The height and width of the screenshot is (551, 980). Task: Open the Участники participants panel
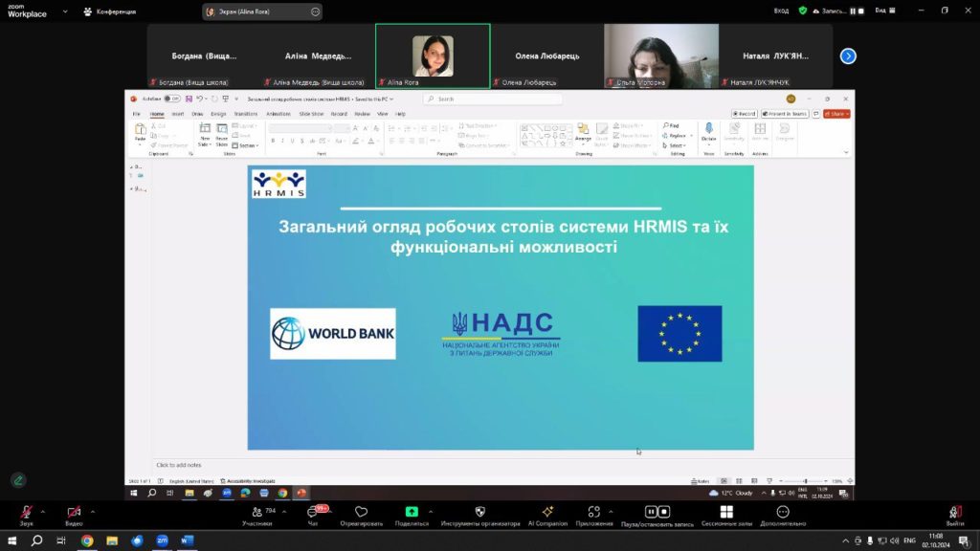257,516
